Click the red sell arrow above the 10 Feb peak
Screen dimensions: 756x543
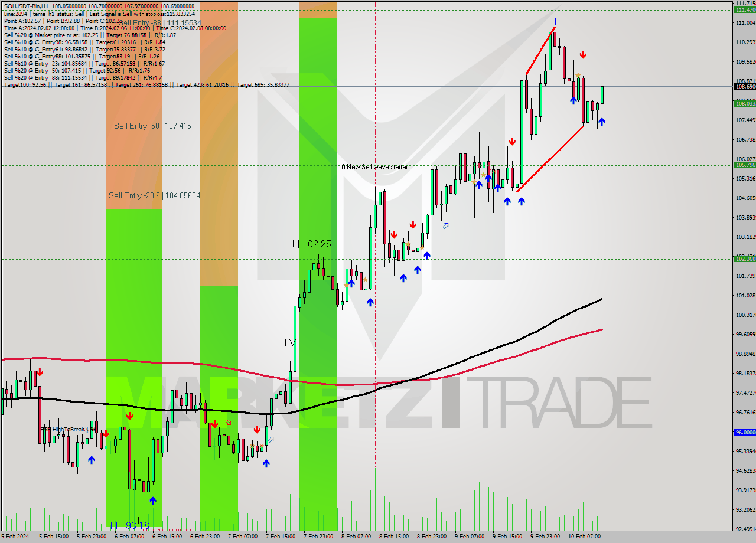(x=583, y=55)
